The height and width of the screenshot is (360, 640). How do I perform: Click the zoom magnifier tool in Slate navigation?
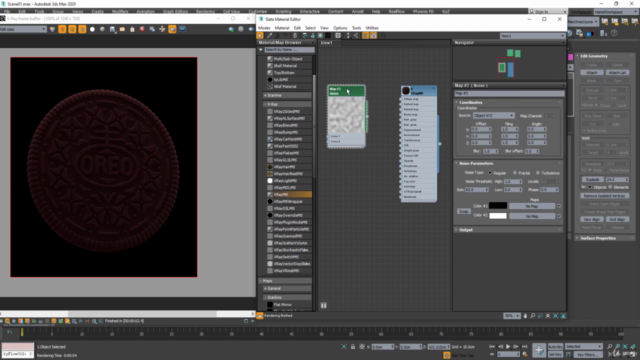(533, 316)
